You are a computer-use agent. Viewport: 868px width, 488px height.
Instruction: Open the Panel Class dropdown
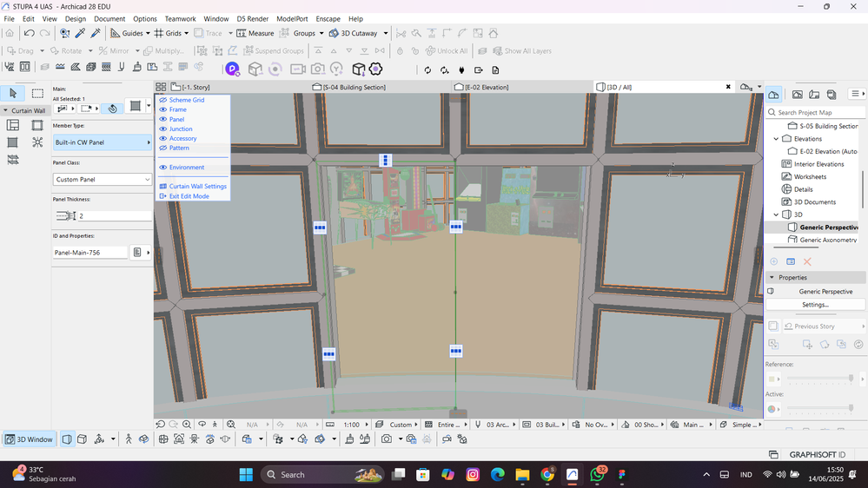[x=103, y=180]
